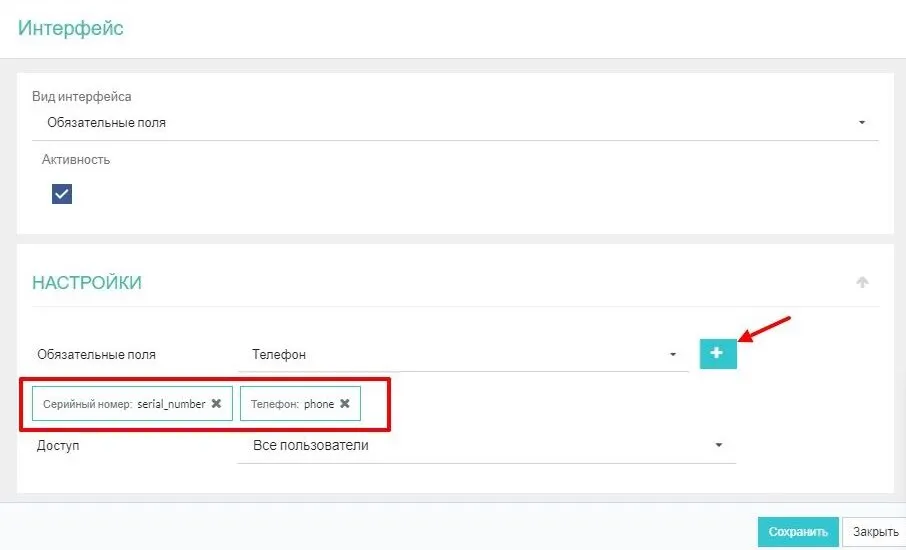This screenshot has width=906, height=550.
Task: Click the caret arrow beside Все пользователи
Action: point(719,446)
